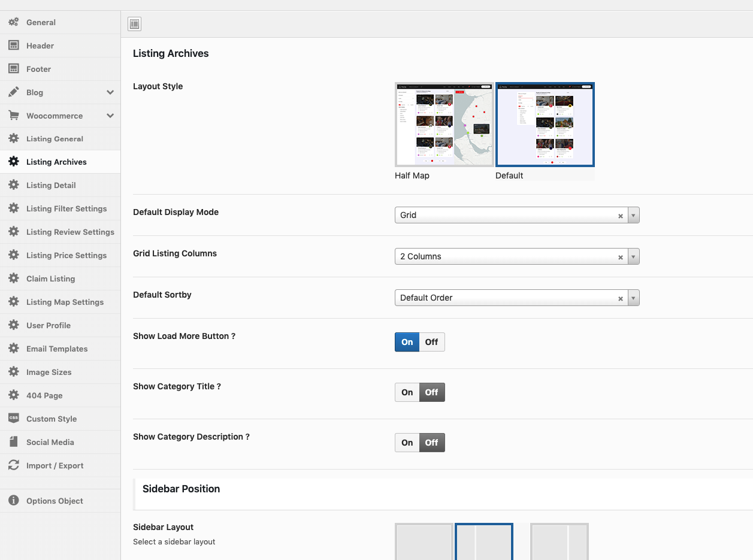The image size is (753, 560).
Task: Click the shopping cart icon for Woocommerce
Action: click(x=13, y=116)
